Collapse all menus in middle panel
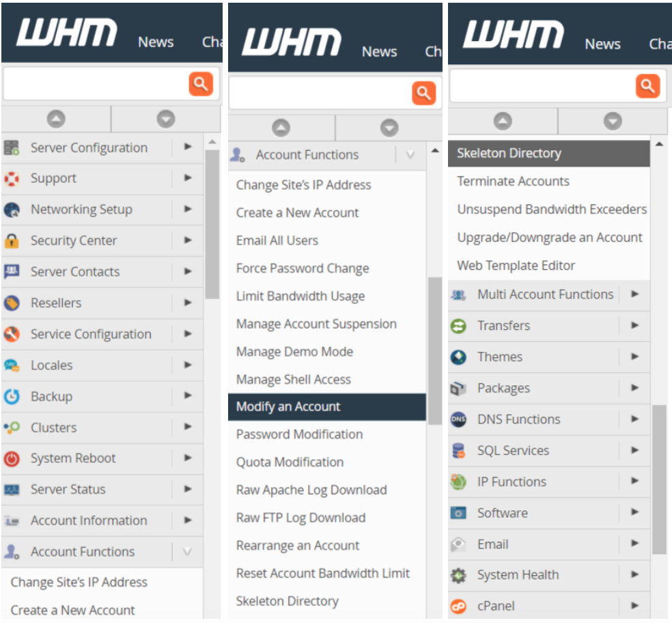The width and height of the screenshot is (672, 623). (281, 128)
